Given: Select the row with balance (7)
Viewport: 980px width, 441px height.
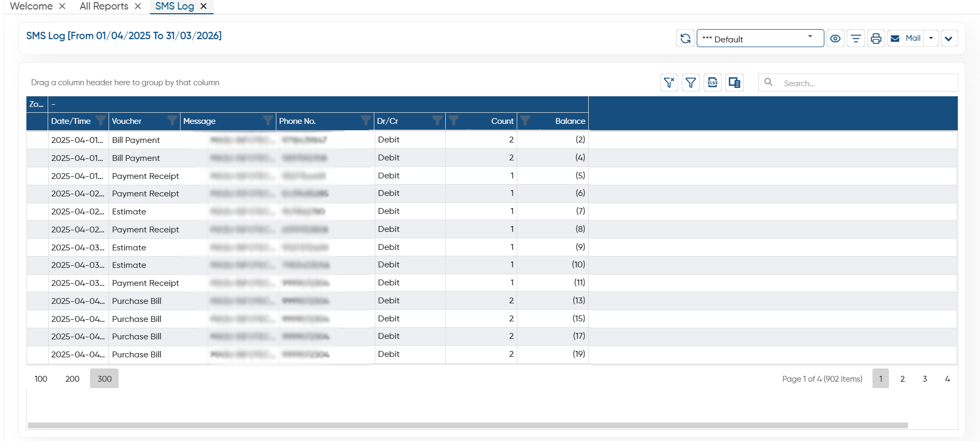Looking at the screenshot, I should pos(492,212).
